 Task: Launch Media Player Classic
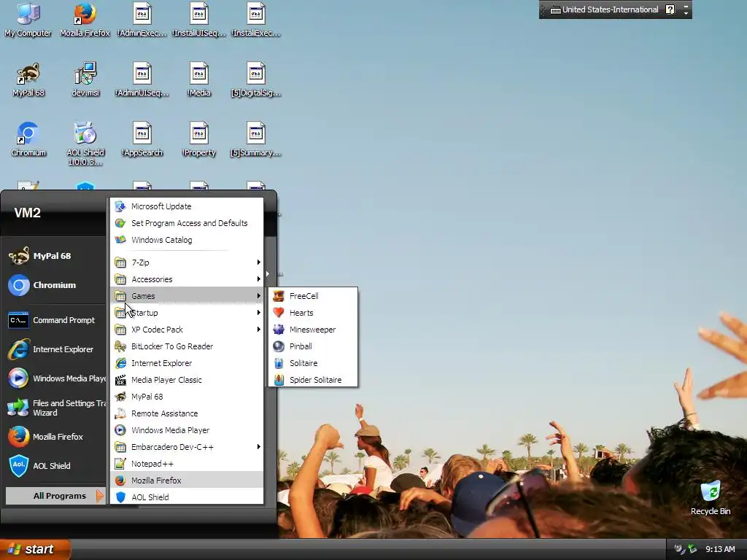click(x=187, y=379)
